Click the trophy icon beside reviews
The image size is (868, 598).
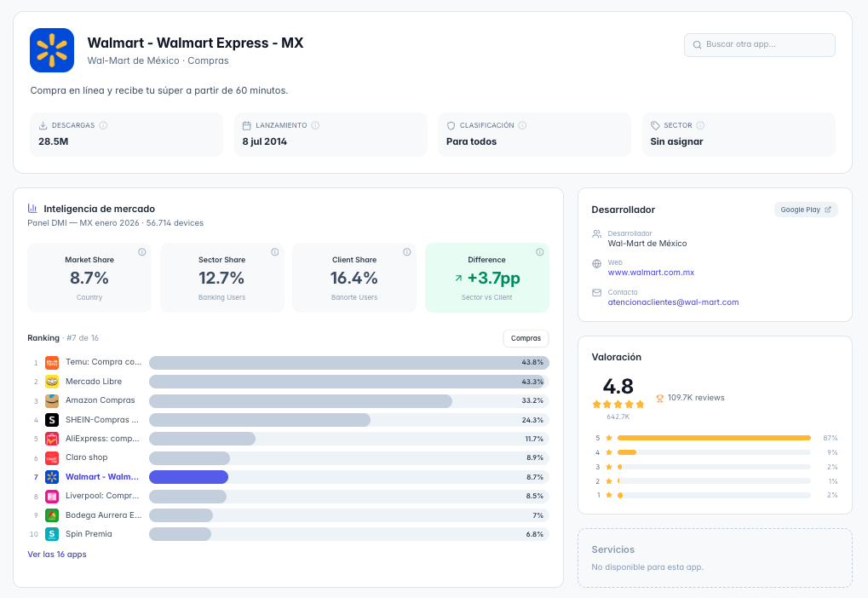point(660,398)
